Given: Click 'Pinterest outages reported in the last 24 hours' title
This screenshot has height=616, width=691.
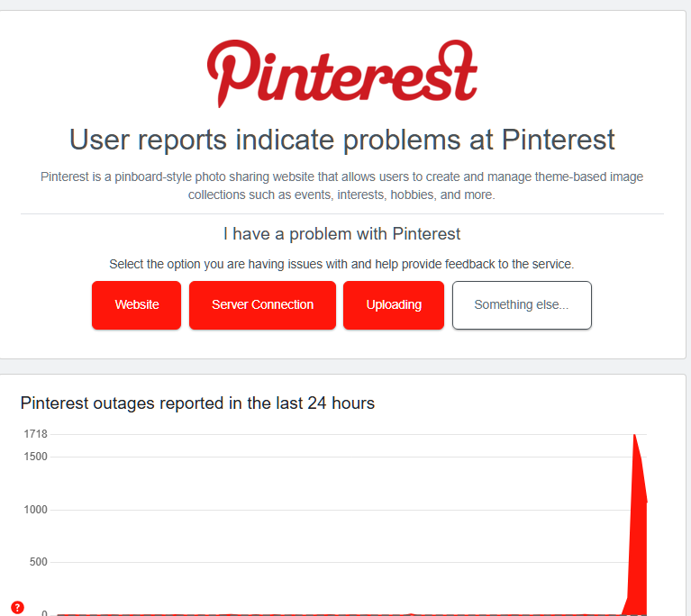Looking at the screenshot, I should click(197, 403).
